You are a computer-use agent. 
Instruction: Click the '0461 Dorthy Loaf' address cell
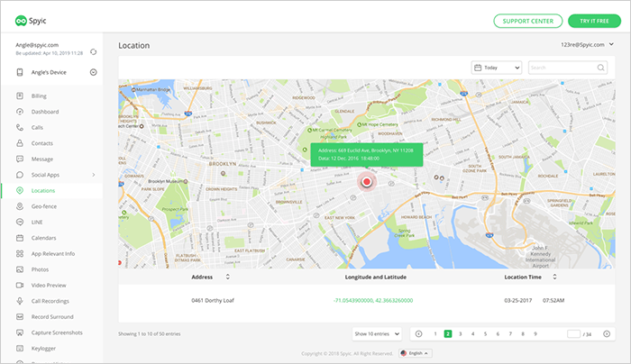coord(213,300)
